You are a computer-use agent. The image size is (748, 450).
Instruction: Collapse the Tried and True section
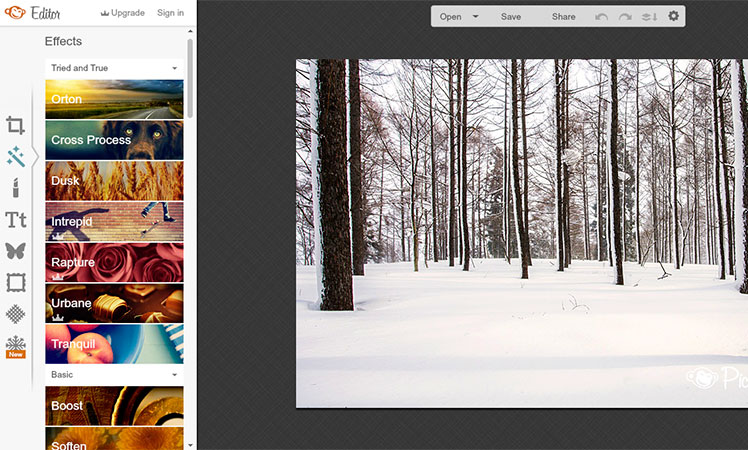(x=175, y=68)
